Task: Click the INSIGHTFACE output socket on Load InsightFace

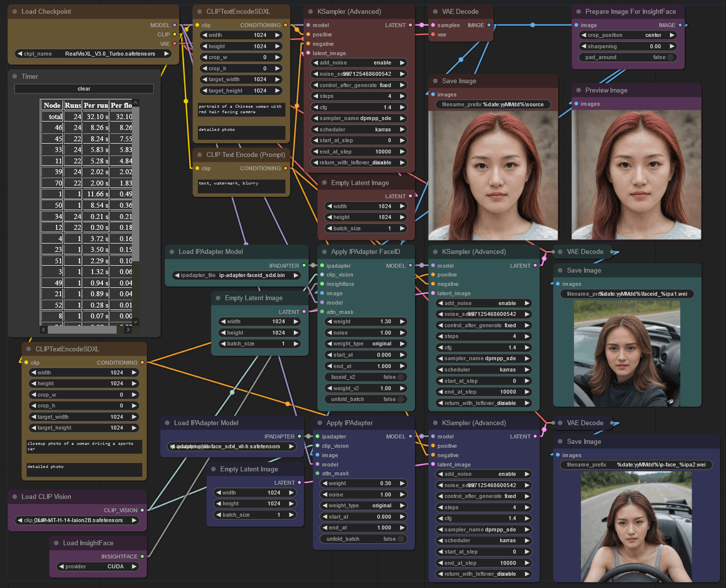Action: click(x=142, y=557)
